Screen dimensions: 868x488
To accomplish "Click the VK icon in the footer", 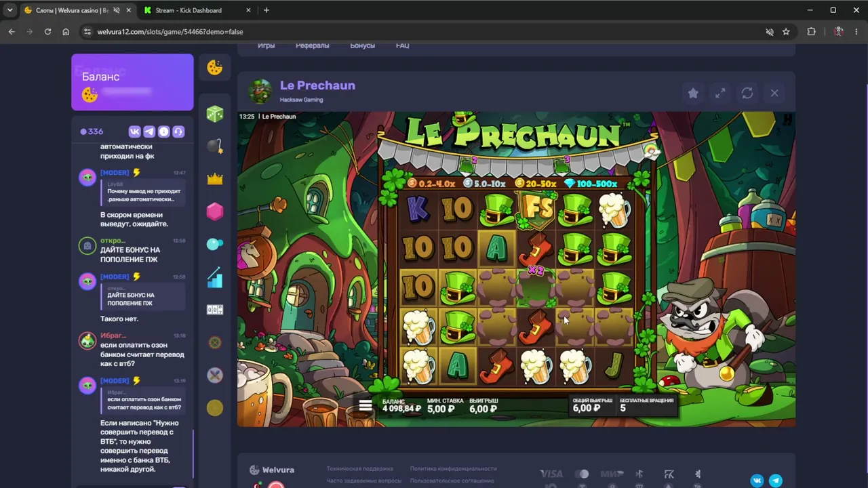I will coord(757,481).
